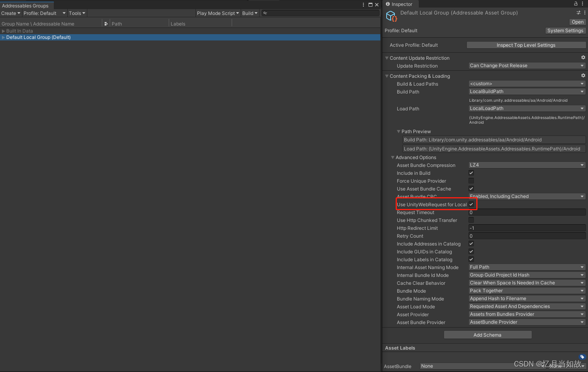Enable Use Http Chunked Transfer checkbox
Viewport: 588px width, 372px height.
click(471, 220)
